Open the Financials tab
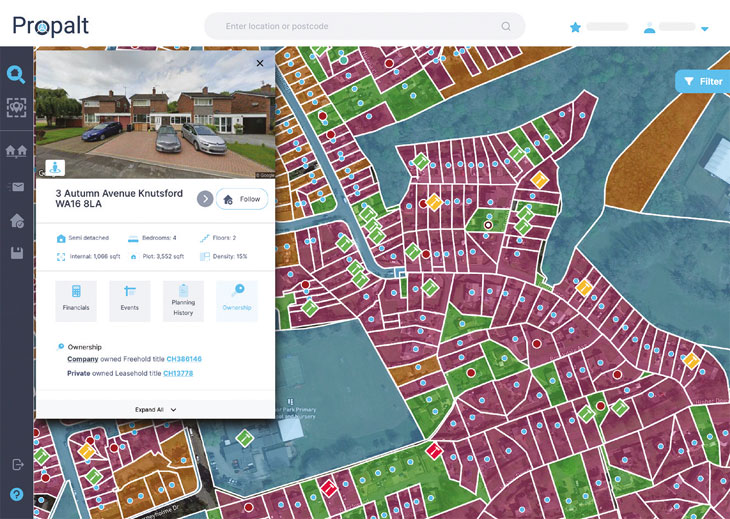The height and width of the screenshot is (519, 730). pos(76,300)
